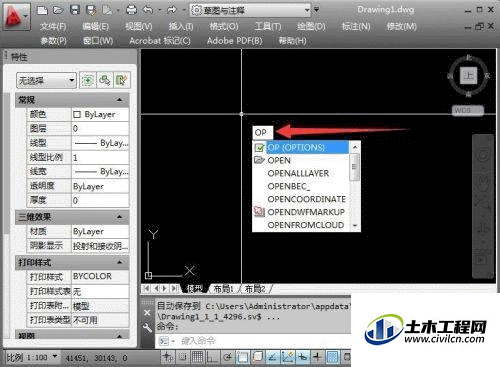Collapse the 三维效果 section
The image size is (500, 367).
pos(119,217)
